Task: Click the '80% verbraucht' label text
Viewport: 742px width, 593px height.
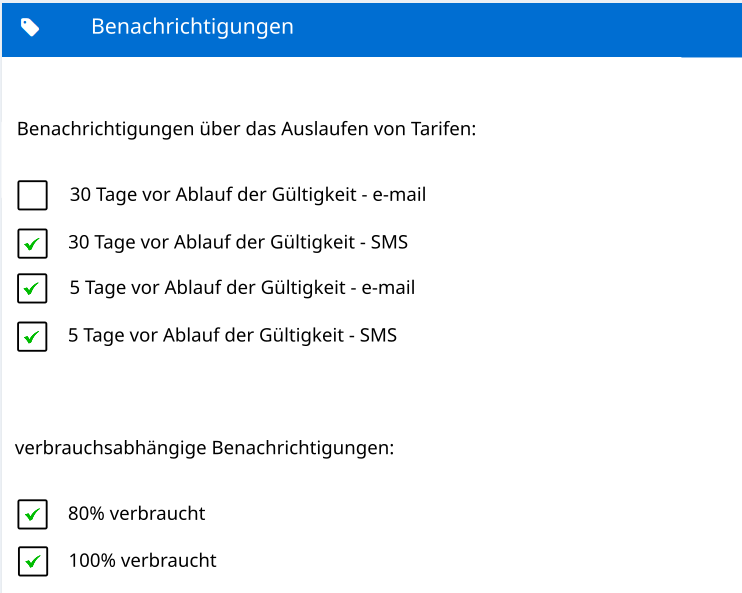Action: [x=136, y=514]
